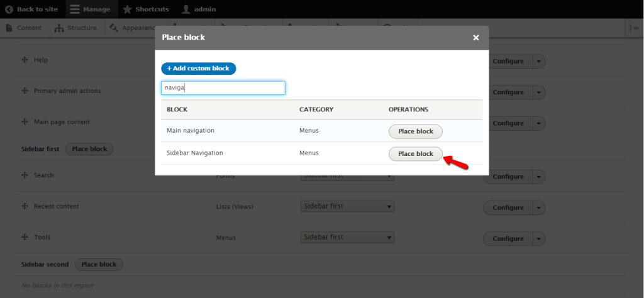Viewport: 644px width, 298px height.
Task: Click the No blocks in this region text
Action: [x=57, y=285]
